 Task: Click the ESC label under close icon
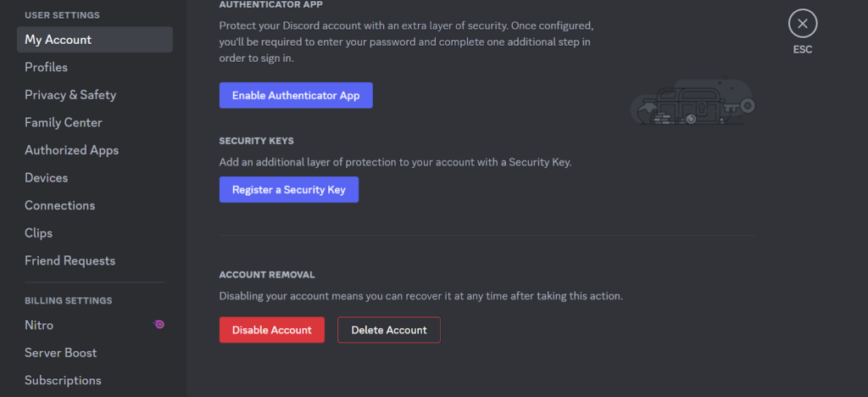802,49
